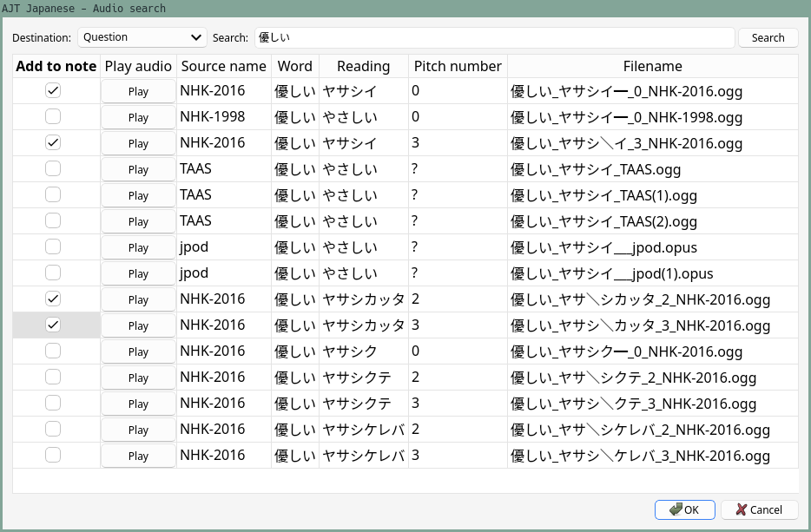
Task: Check the box for ヤサシクテ pitch 2 row
Action: point(53,376)
